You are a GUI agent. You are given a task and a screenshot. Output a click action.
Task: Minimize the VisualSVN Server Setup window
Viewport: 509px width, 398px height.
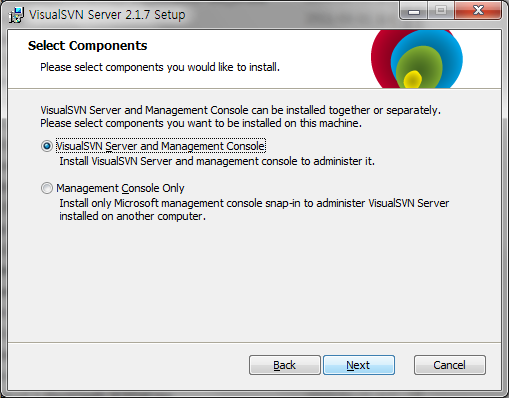coord(414,11)
